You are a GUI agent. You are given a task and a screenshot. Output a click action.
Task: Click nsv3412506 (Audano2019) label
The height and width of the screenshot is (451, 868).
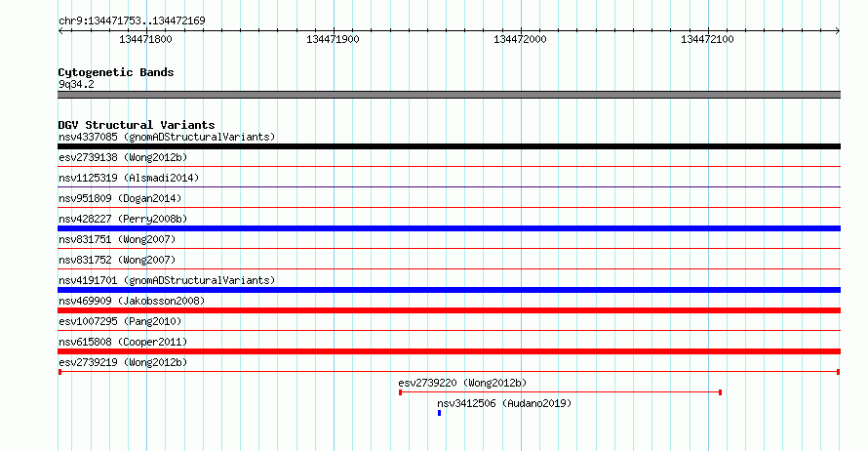504,403
